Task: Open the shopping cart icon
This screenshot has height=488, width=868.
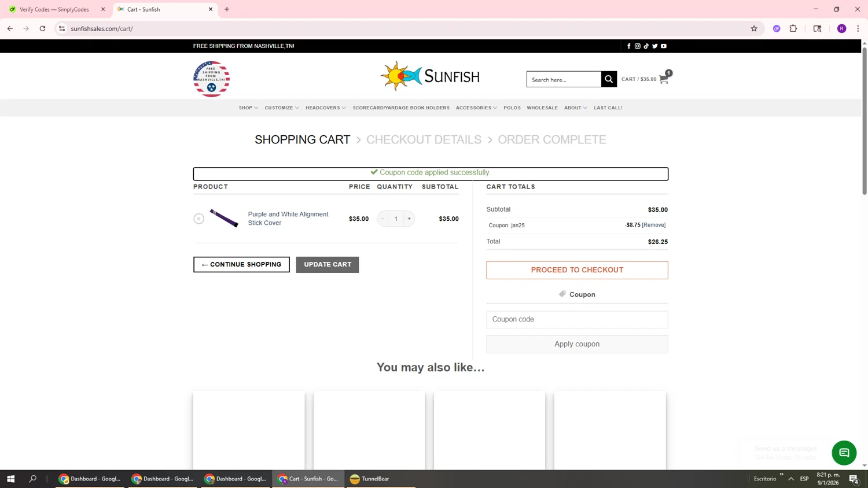Action: [x=664, y=79]
